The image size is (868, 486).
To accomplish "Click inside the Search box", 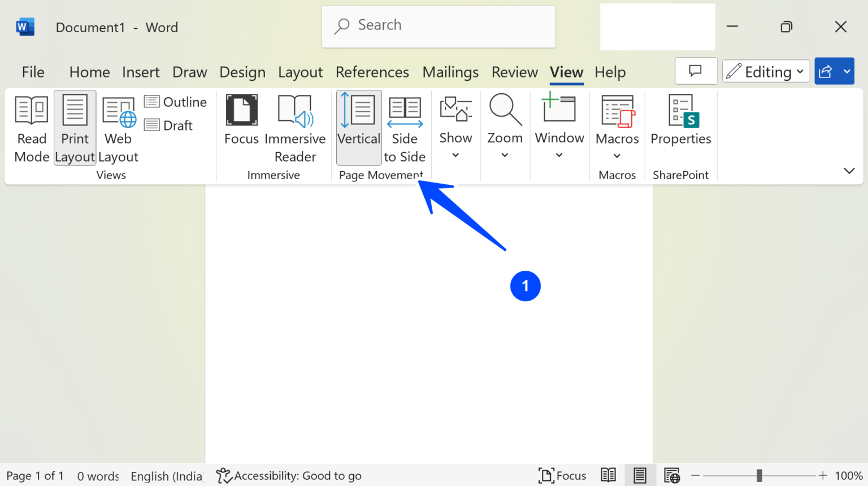I will (x=438, y=25).
